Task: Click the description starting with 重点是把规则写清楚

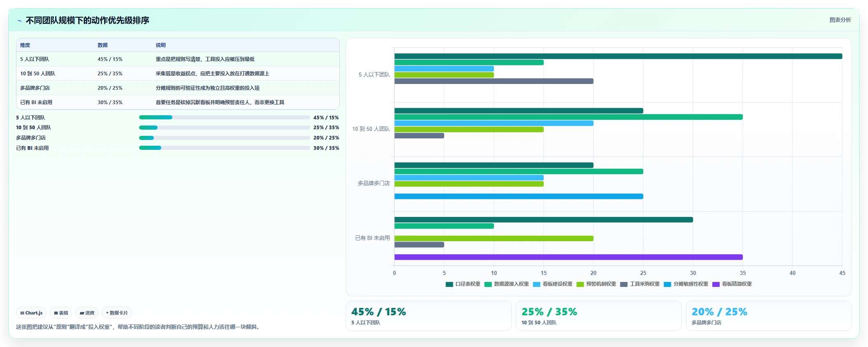Action: tap(205, 59)
